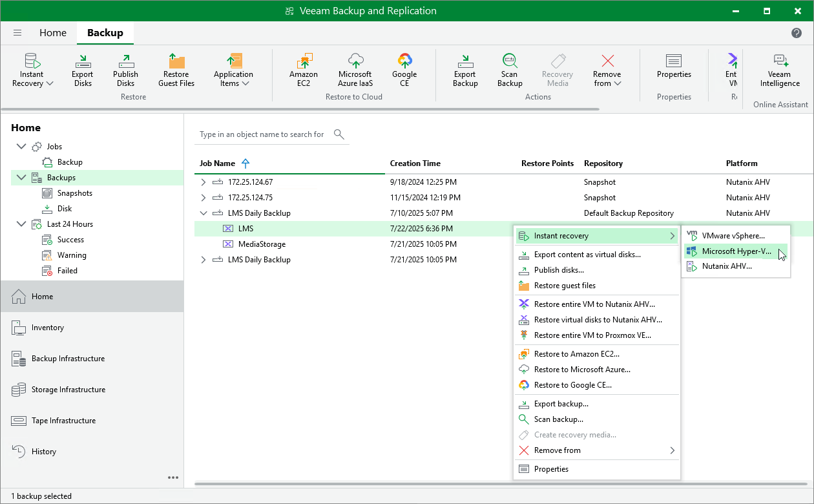This screenshot has width=814, height=504.
Task: Select the Remove from toolbar action
Action: click(606, 68)
